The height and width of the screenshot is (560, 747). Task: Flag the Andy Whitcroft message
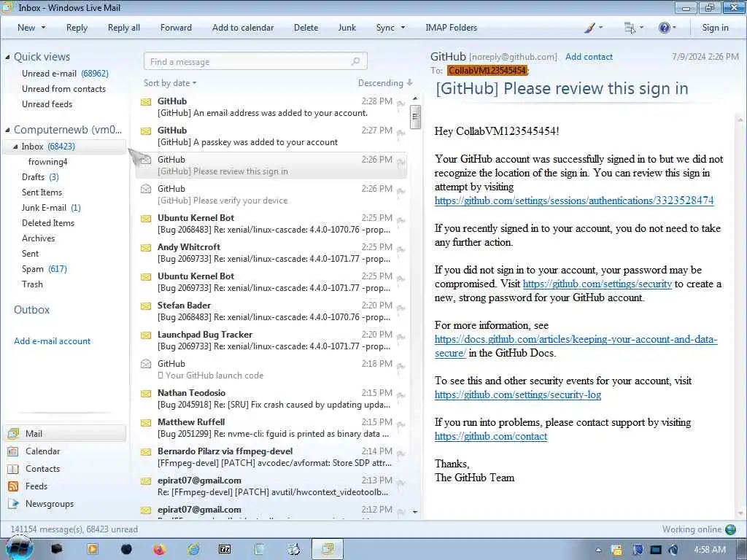click(400, 249)
